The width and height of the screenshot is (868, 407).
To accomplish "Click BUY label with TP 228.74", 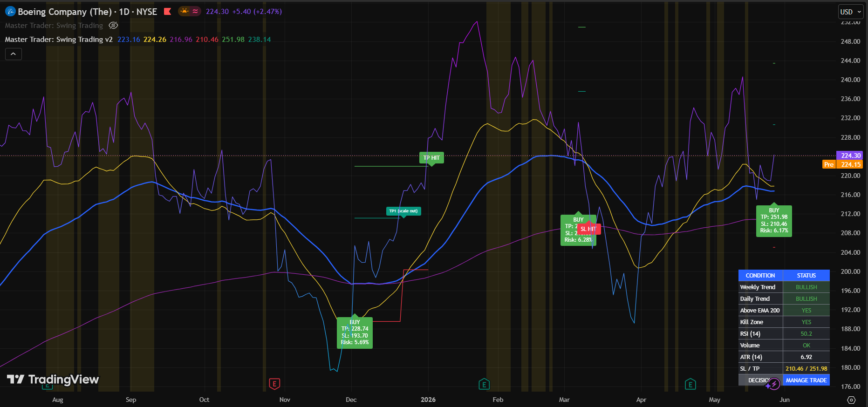I will (x=355, y=332).
